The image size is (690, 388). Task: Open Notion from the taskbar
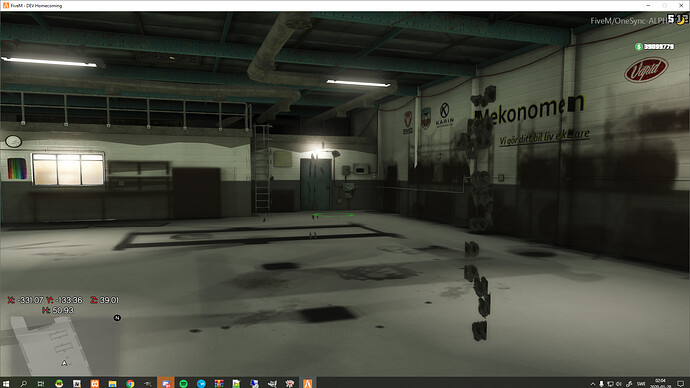pos(77,384)
